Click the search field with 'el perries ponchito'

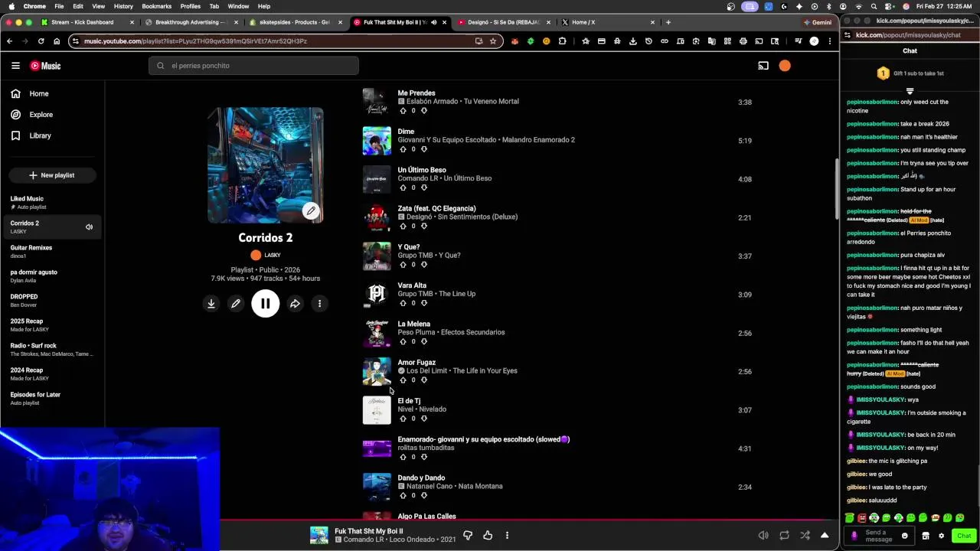pyautogui.click(x=253, y=66)
